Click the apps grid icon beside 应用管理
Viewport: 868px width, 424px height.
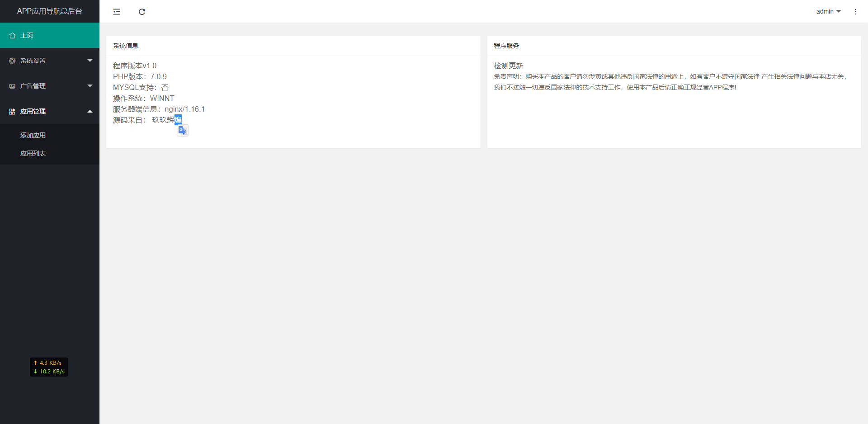click(12, 111)
